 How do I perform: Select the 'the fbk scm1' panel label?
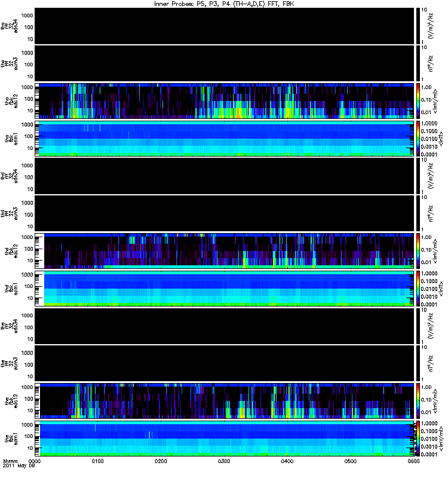click(x=11, y=439)
